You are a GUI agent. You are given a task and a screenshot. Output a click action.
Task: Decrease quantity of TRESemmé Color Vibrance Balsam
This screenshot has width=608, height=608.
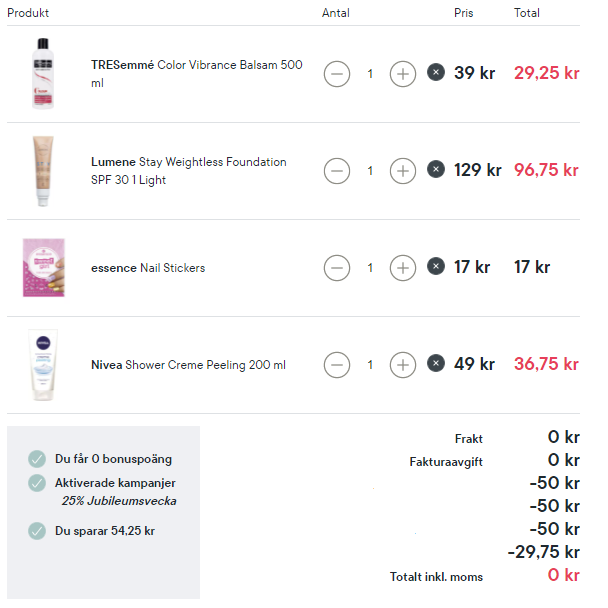(337, 74)
